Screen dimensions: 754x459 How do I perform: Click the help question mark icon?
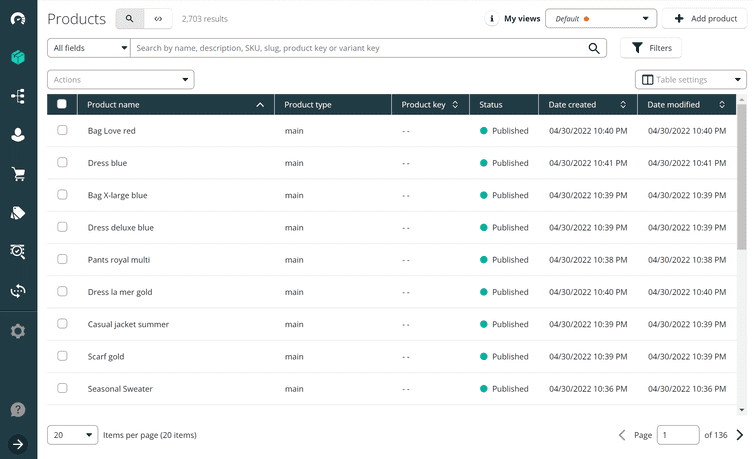18,409
